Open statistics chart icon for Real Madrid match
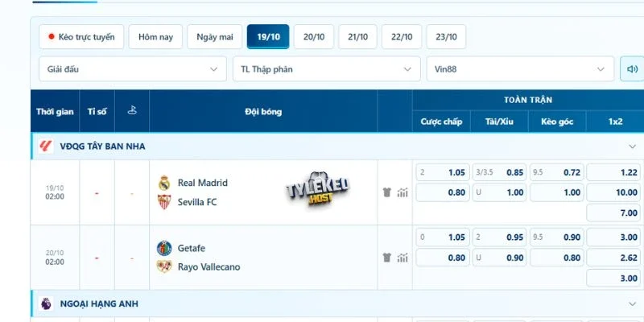Screen dimensions: 644x322 pyautogui.click(x=402, y=192)
